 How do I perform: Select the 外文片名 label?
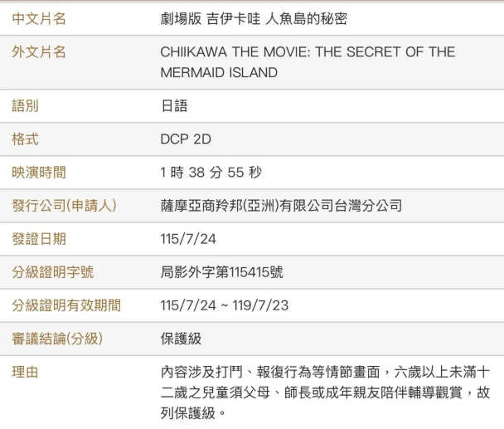(x=39, y=51)
